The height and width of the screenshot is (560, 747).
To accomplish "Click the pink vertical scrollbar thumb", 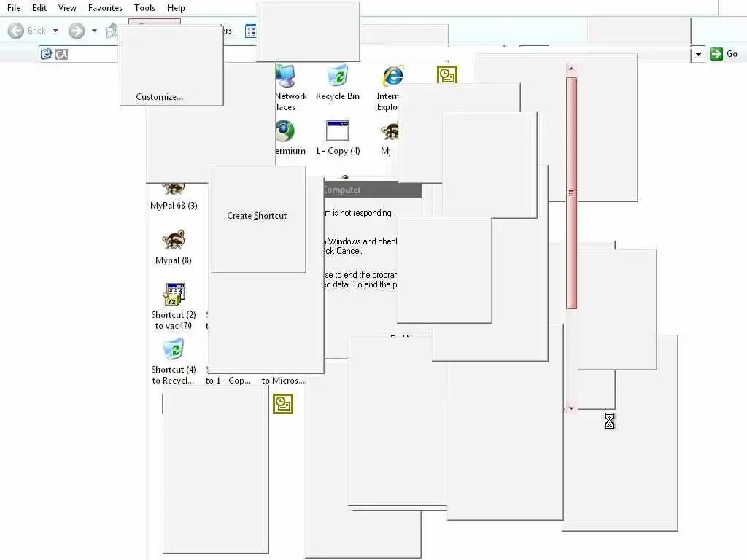I will click(571, 192).
